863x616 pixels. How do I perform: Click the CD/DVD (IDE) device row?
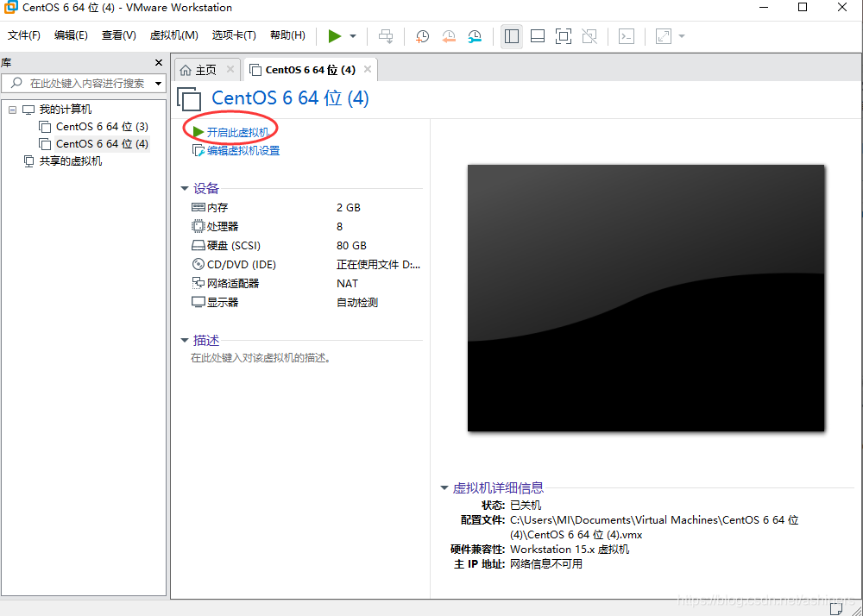pos(306,265)
